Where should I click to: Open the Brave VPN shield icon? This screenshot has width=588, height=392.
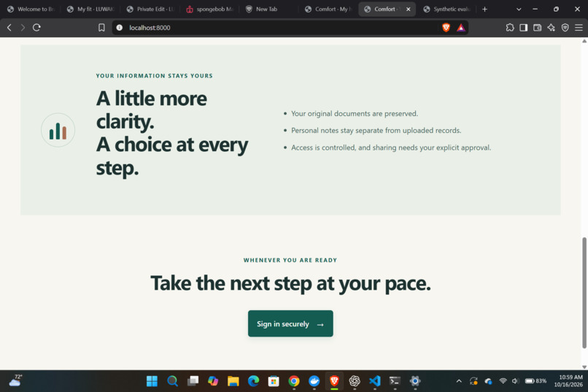(565, 28)
